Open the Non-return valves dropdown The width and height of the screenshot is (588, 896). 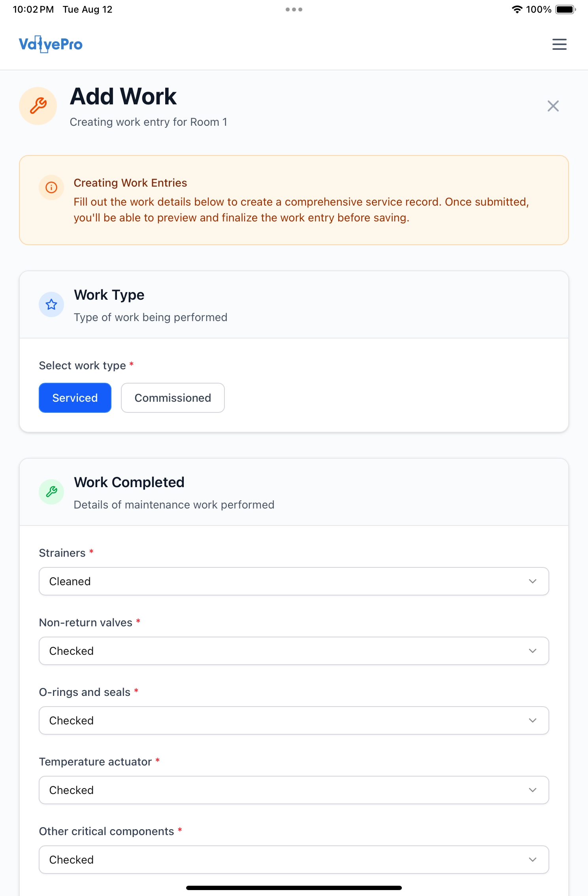point(294,651)
